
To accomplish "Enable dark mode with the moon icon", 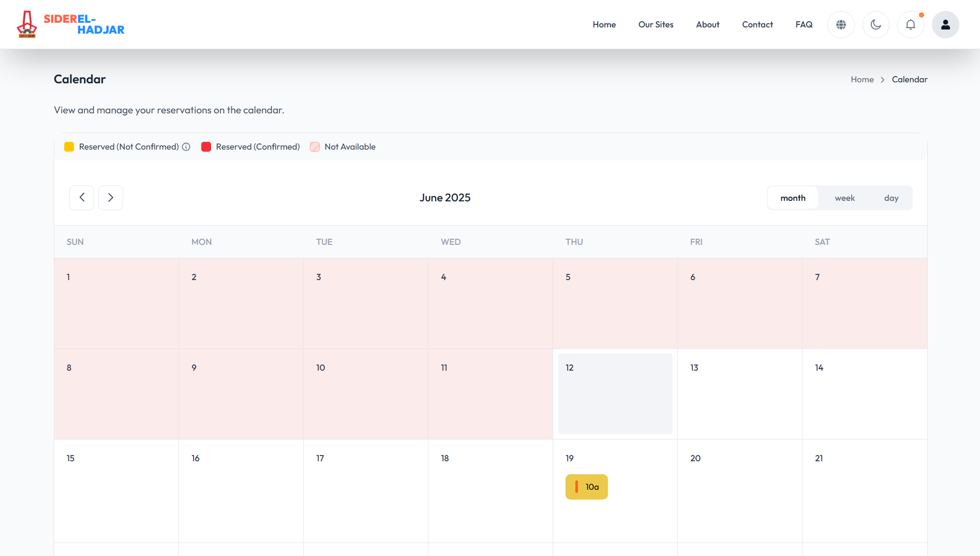I will tap(875, 24).
